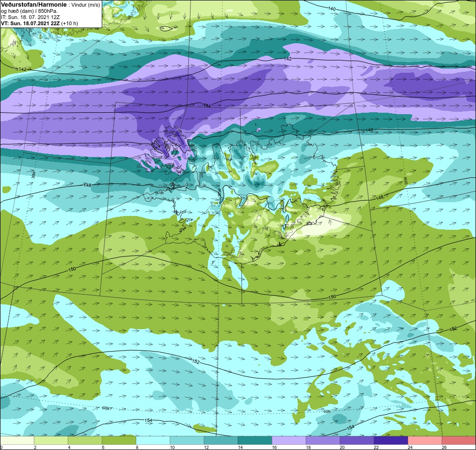This screenshot has height=450, width=476.
Task: Click the eastern '148' contour label
Action: 379,197
